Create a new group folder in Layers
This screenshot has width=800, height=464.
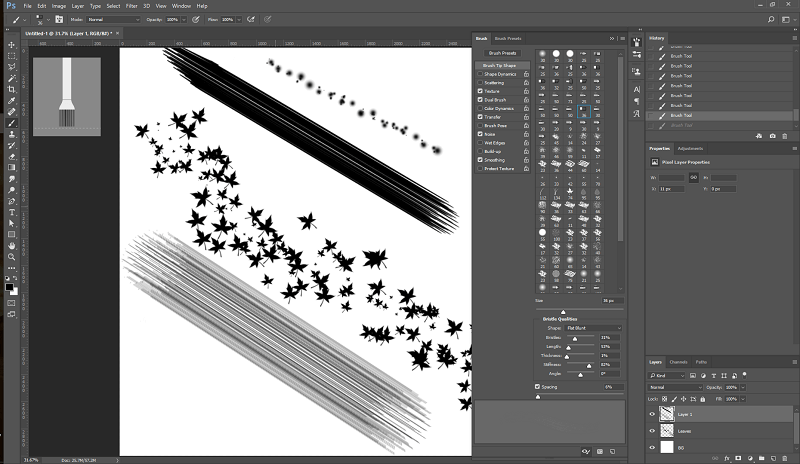[762, 458]
